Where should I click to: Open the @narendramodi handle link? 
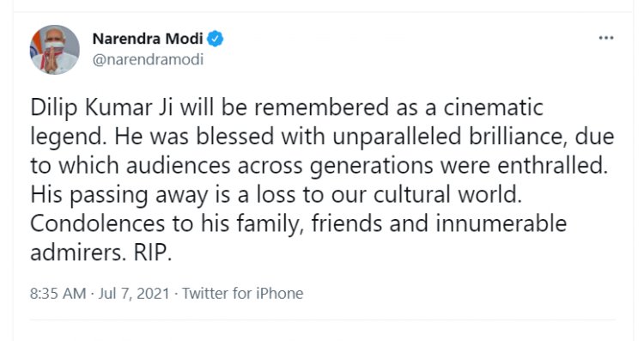(x=148, y=59)
